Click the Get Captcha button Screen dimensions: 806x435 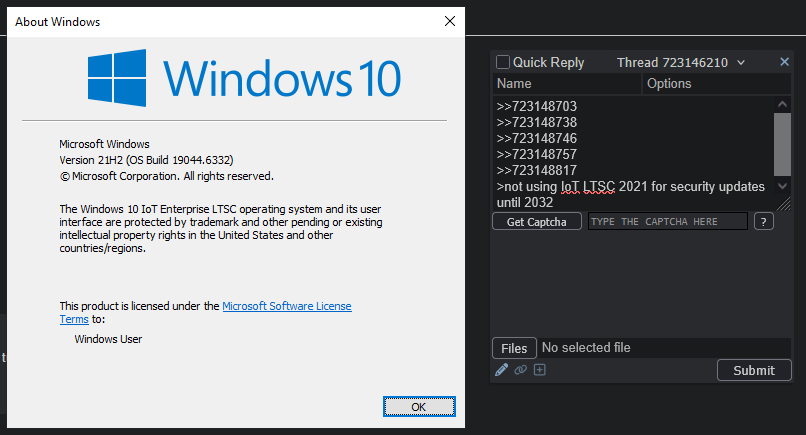[x=537, y=222]
